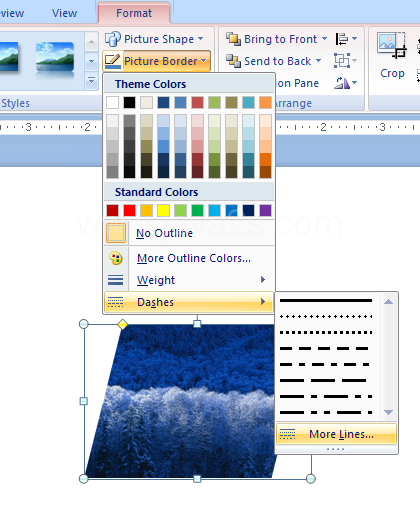This screenshot has height=506, width=420.
Task: Choose More Outline Colors menu item
Action: (189, 258)
